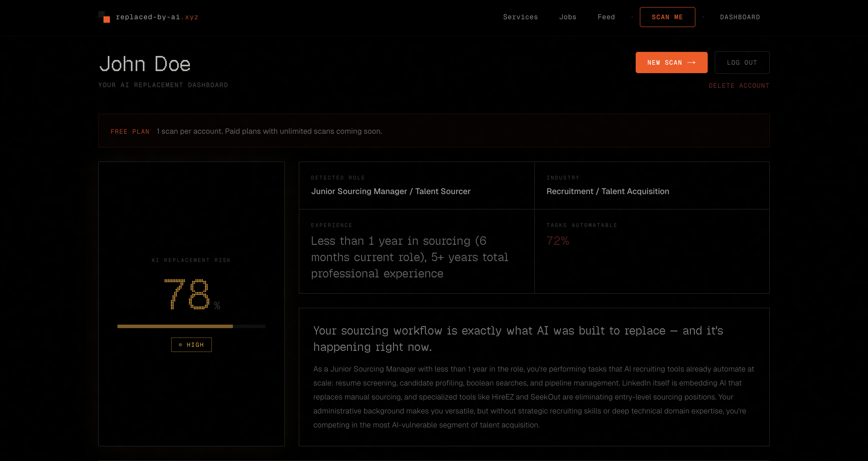Viewport: 868px width, 461px height.
Task: Click the 72% tasks automatable statistic
Action: [558, 241]
